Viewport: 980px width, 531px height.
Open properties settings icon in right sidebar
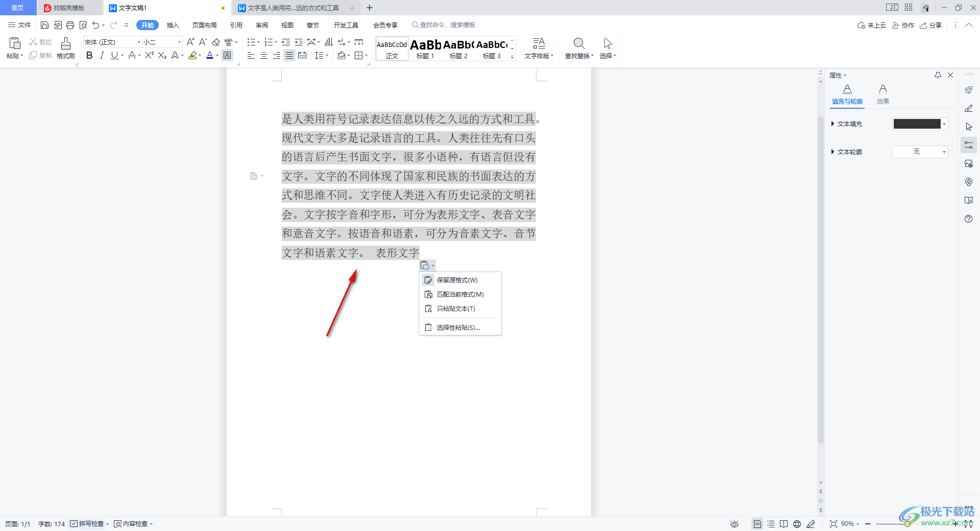(x=969, y=145)
